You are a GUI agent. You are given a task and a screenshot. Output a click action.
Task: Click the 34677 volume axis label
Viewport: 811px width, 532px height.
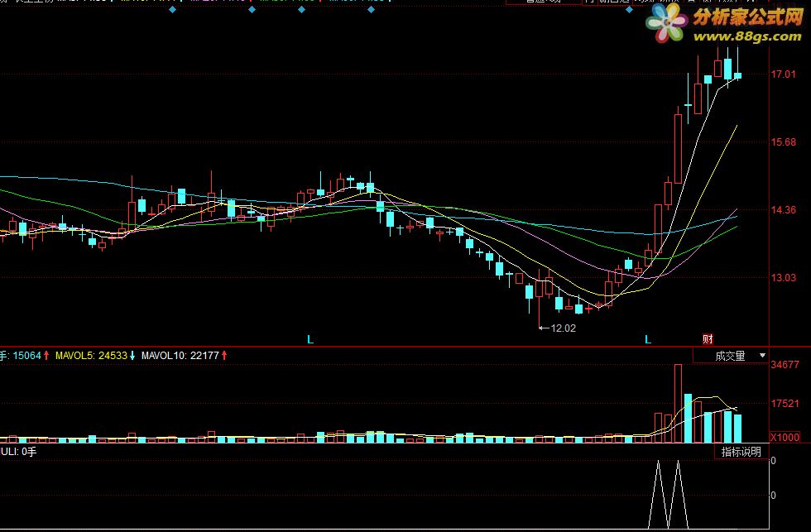[x=785, y=365]
